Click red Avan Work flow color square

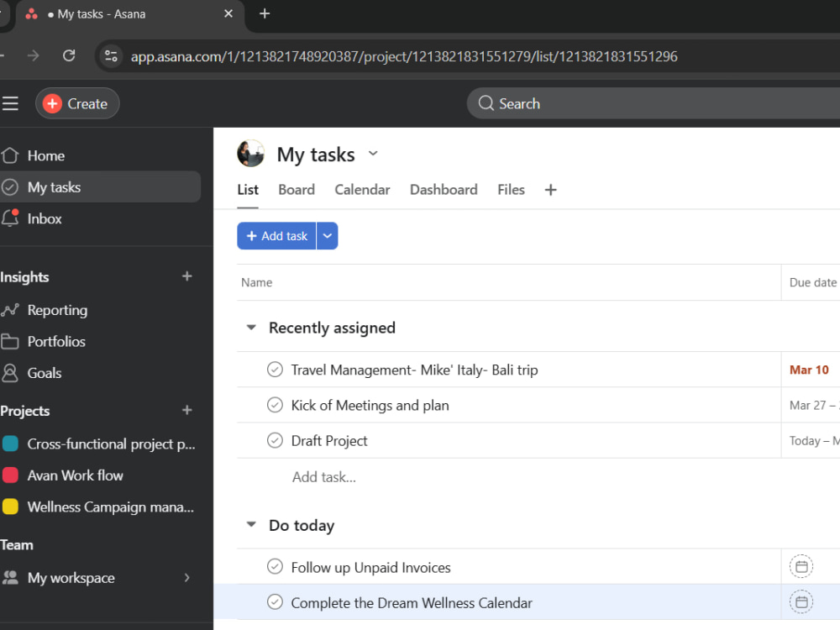(x=10, y=475)
